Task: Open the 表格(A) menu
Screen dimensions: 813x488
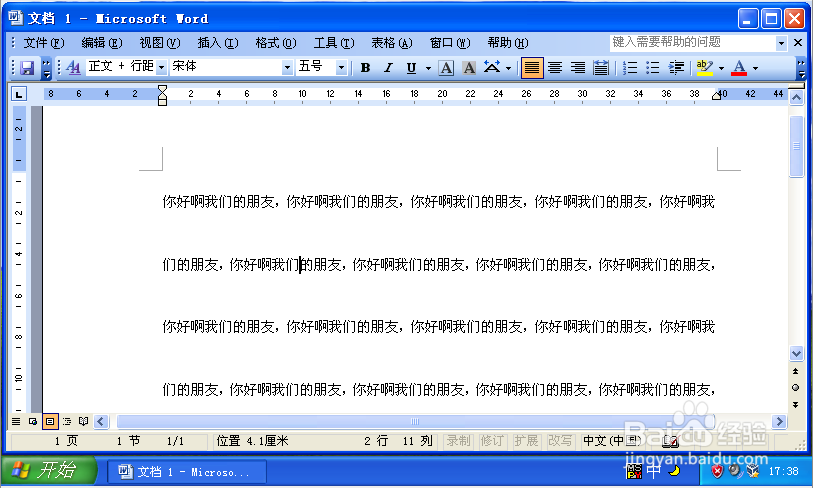Action: (392, 43)
